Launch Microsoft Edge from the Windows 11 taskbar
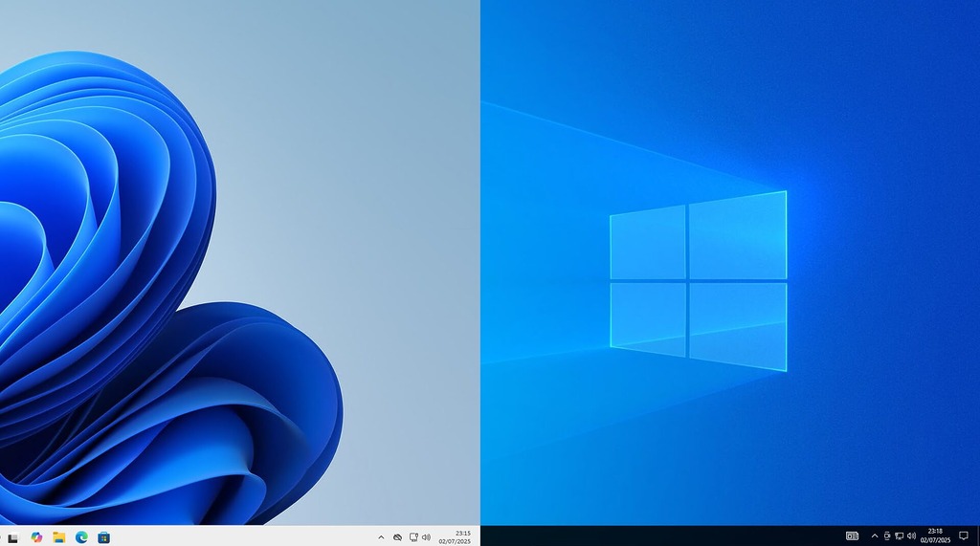 click(81, 537)
